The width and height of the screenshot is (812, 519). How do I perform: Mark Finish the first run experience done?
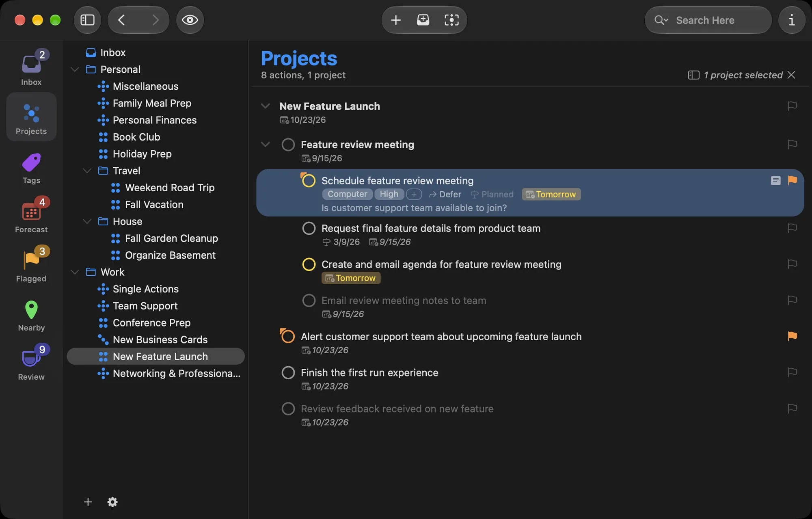tap(288, 372)
